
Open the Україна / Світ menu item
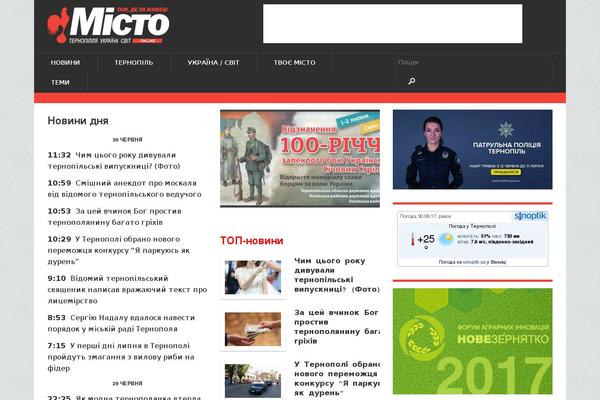pyautogui.click(x=213, y=62)
